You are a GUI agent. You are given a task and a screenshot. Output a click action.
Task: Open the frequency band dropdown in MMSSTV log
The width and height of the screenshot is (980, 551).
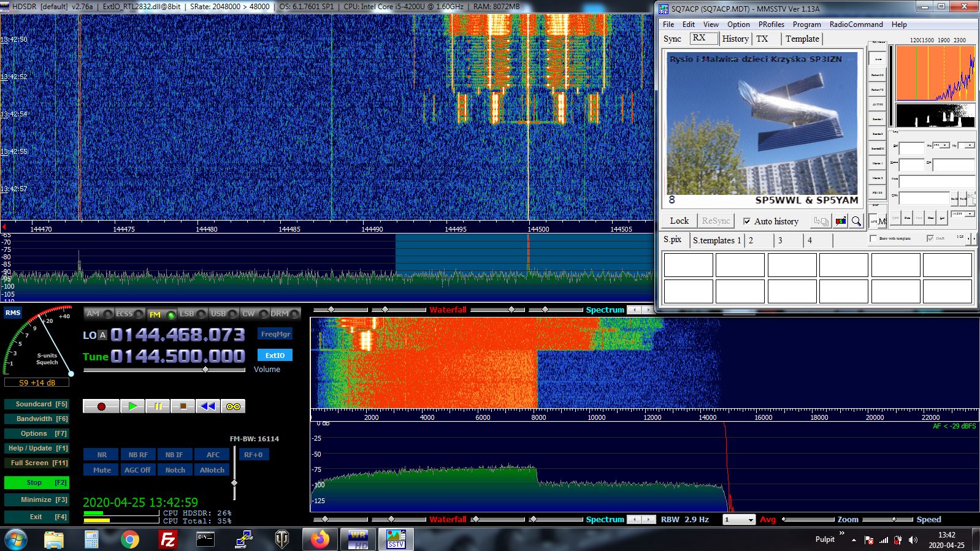pyautogui.click(x=970, y=214)
